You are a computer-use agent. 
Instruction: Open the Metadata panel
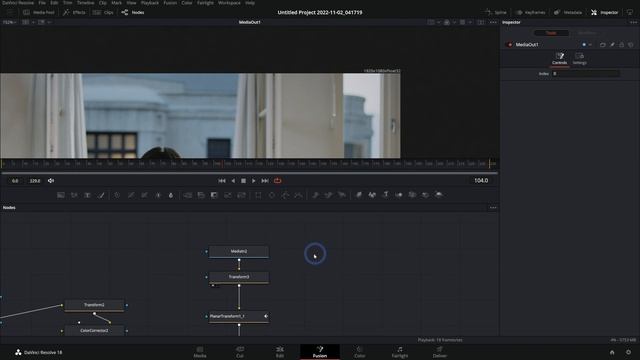click(x=568, y=12)
